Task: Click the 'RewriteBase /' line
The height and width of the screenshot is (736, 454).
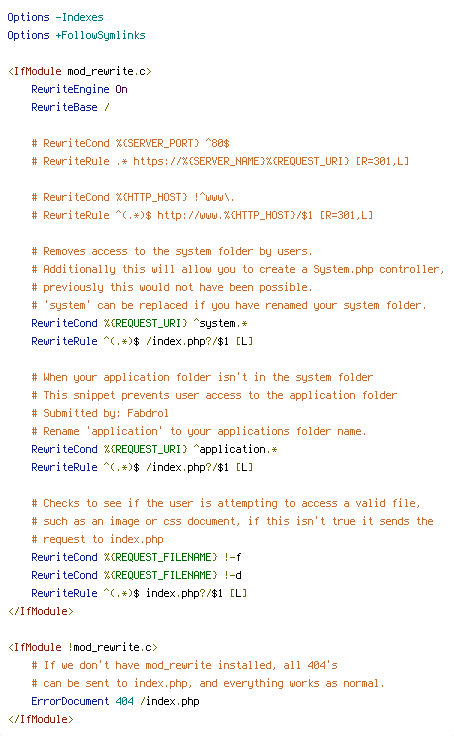Action: pyautogui.click(x=70, y=107)
